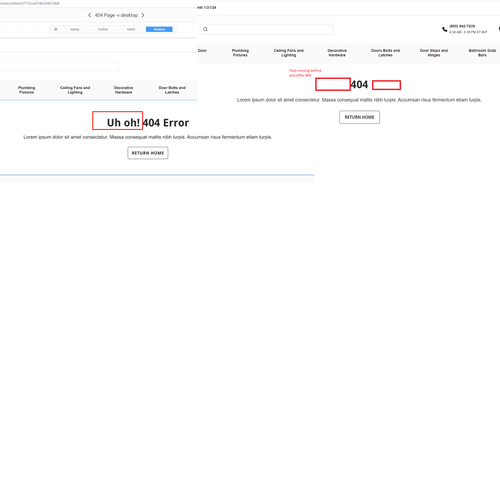
Task: Click Lorem ipsum paragraph under 404 Error heading
Action: coord(148,137)
